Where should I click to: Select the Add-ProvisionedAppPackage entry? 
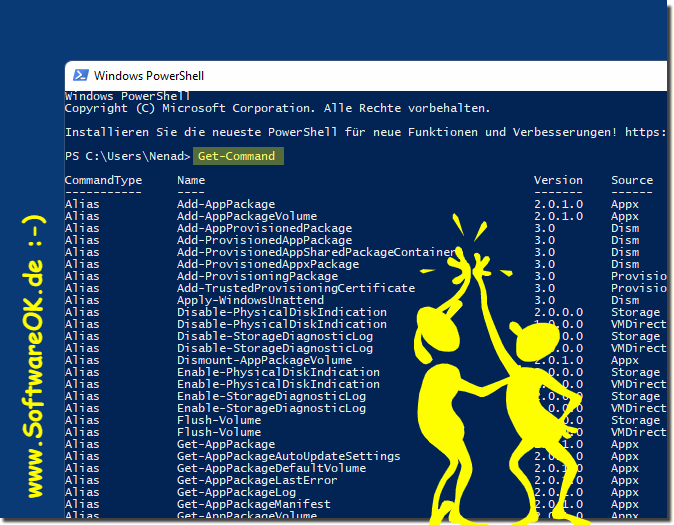coord(264,240)
